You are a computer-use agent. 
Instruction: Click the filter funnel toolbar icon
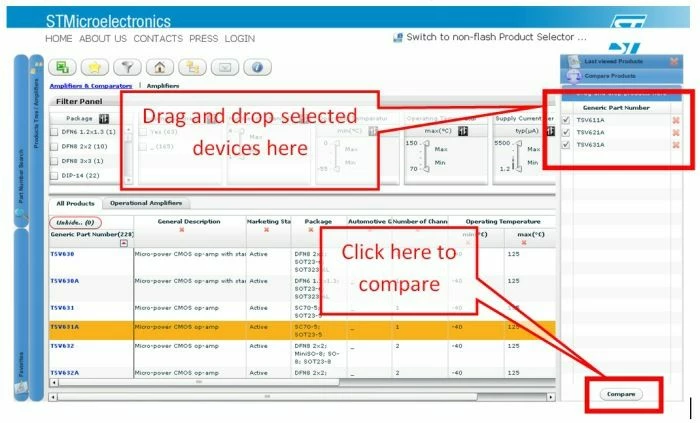(x=127, y=67)
